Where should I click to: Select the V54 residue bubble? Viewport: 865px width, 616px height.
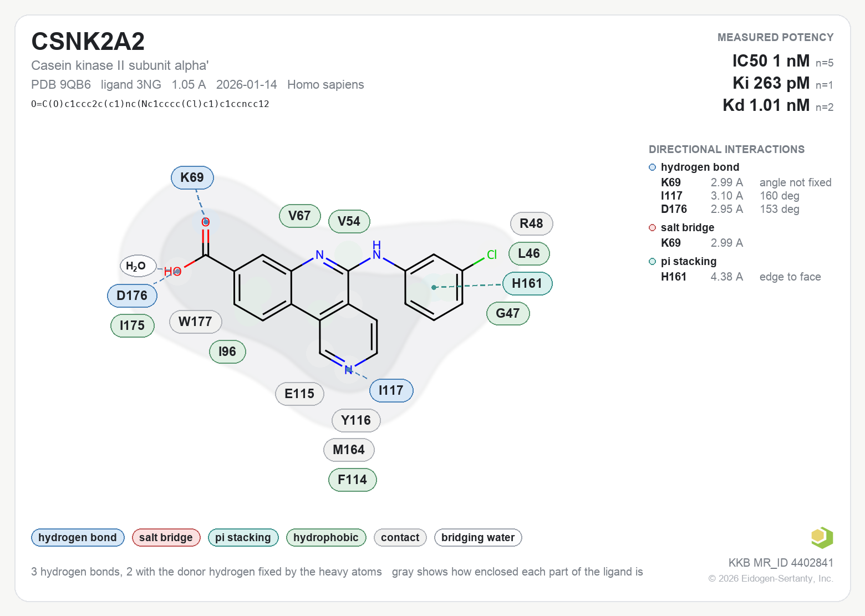tap(349, 221)
